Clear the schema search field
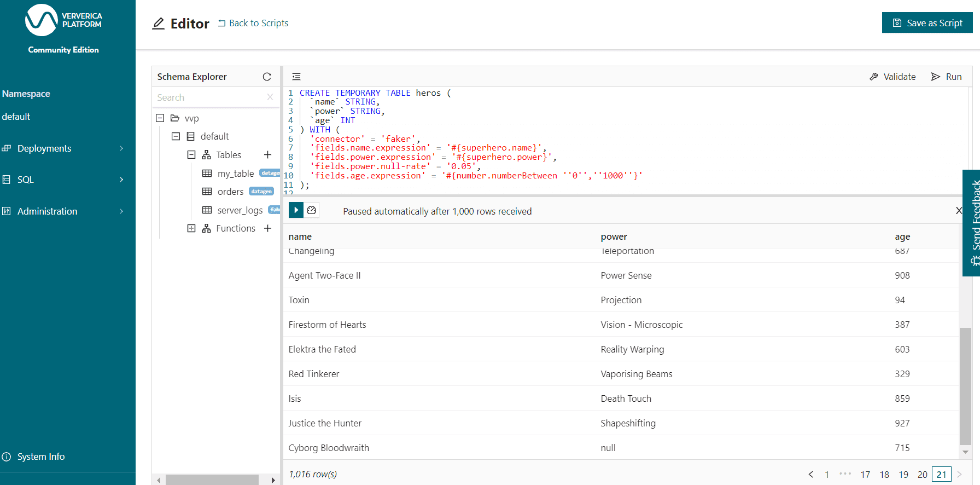Screen dimensions: 980x485 [270, 97]
